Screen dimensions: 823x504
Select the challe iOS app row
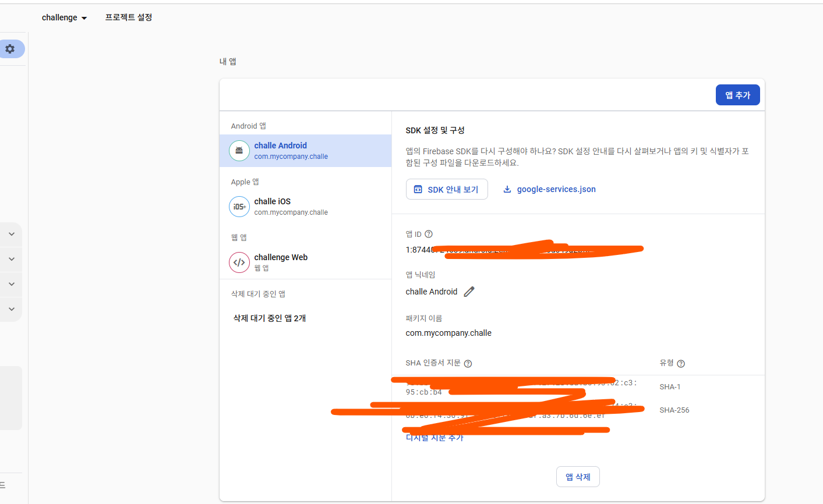tap(305, 207)
